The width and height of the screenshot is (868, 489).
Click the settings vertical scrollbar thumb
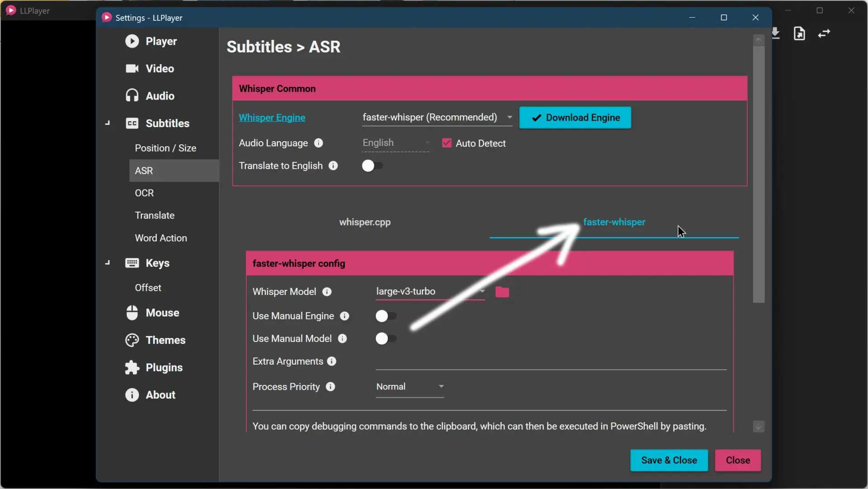pyautogui.click(x=759, y=174)
